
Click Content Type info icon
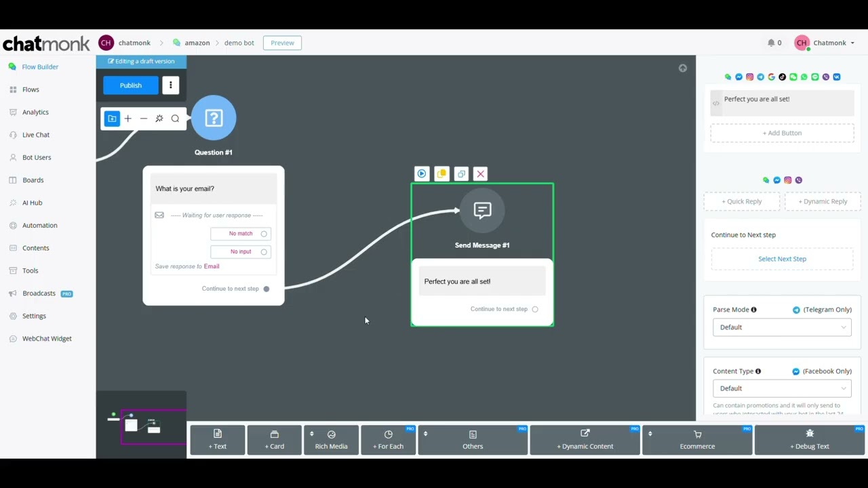758,371
